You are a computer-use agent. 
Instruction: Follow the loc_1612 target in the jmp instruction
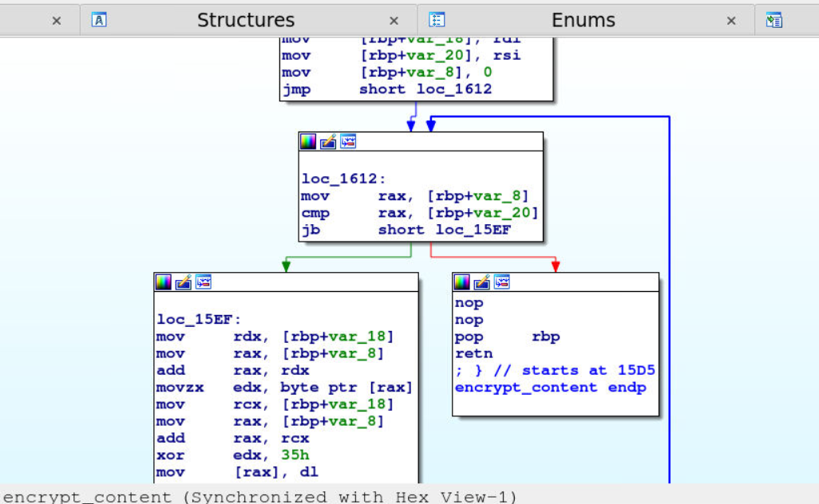point(454,89)
